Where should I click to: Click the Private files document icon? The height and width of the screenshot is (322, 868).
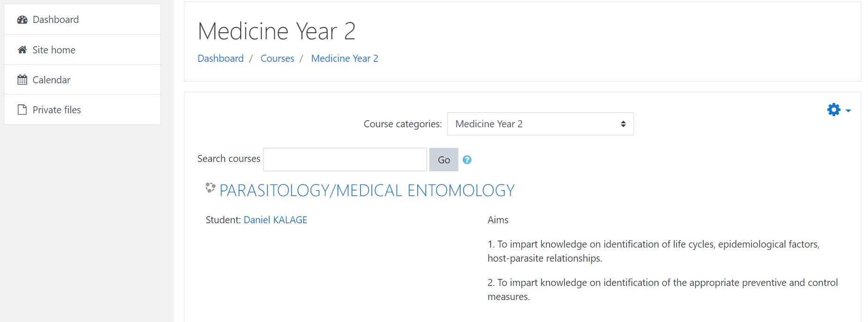(22, 110)
